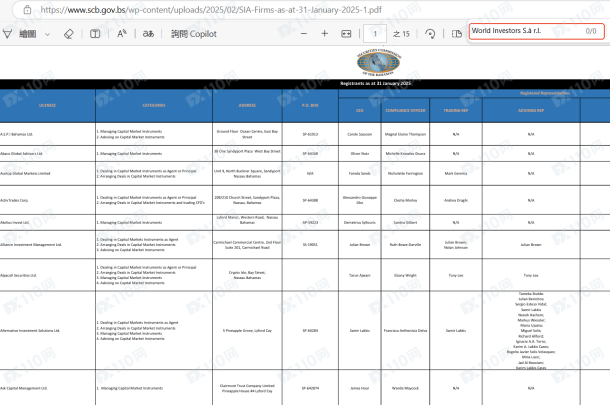Select the Eraser tool
Viewport: 610px width, 405px height.
pyautogui.click(x=68, y=34)
